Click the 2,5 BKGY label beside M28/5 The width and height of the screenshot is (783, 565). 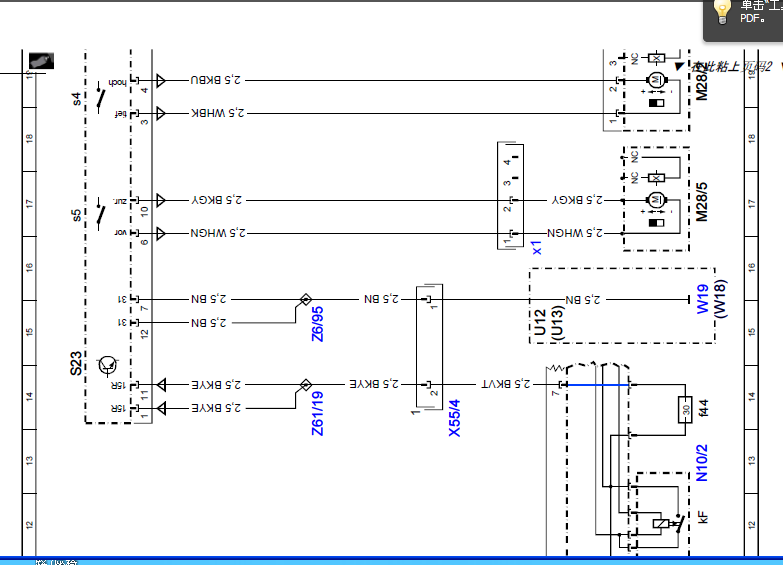pos(577,200)
